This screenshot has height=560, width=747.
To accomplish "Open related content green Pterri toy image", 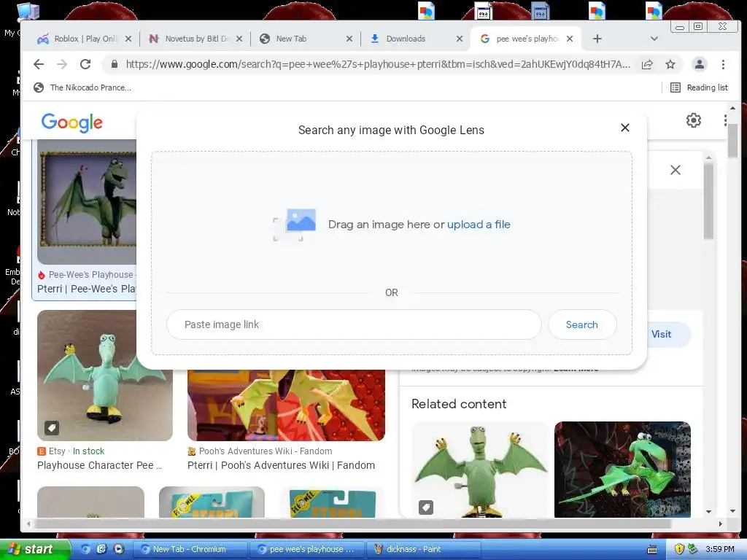I will [x=480, y=470].
